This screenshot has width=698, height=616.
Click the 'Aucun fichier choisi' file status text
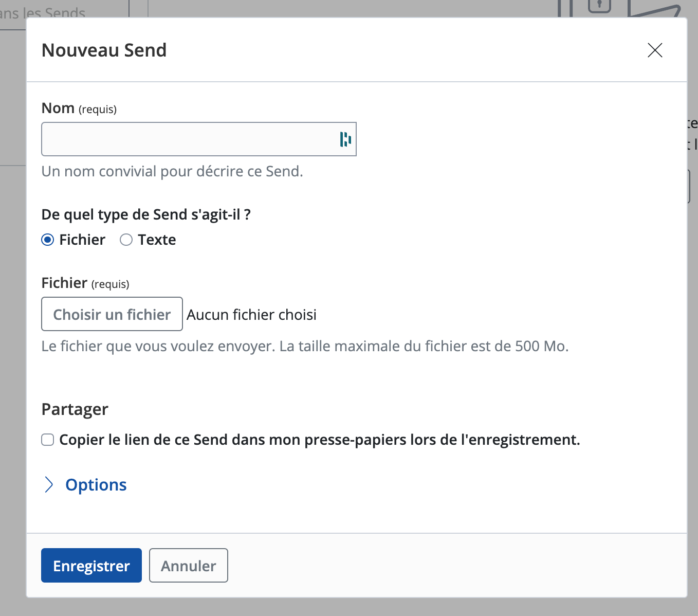click(251, 315)
